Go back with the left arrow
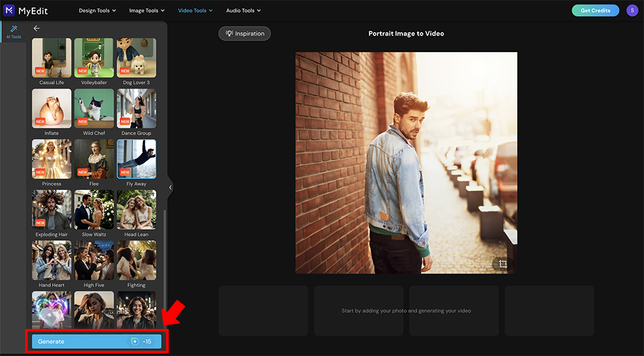 click(x=37, y=28)
